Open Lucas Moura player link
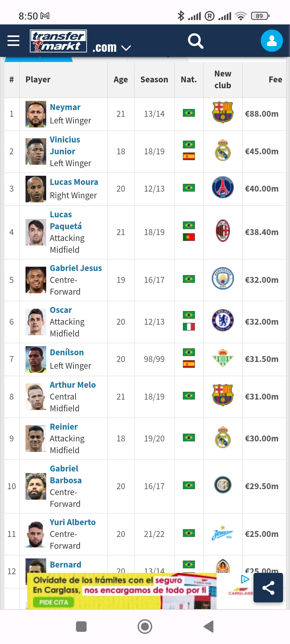This screenshot has width=290, height=644. pos(74,182)
